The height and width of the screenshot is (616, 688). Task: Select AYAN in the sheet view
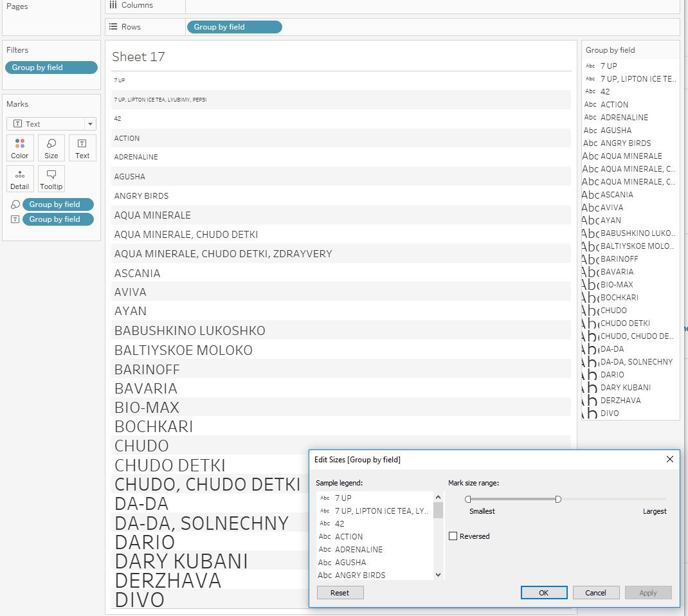tap(131, 311)
